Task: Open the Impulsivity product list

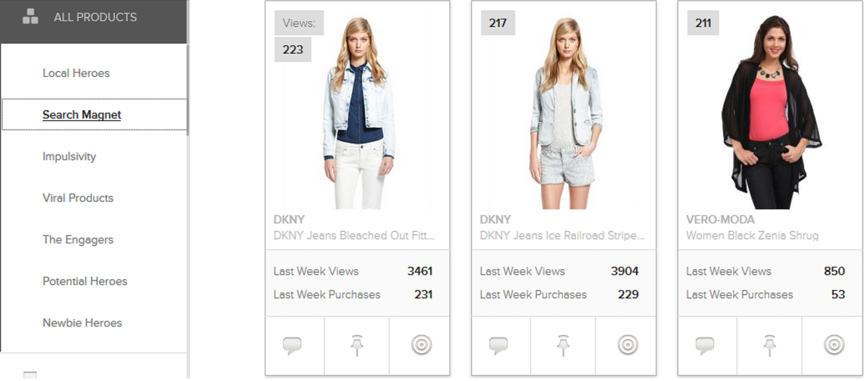Action: tap(69, 156)
